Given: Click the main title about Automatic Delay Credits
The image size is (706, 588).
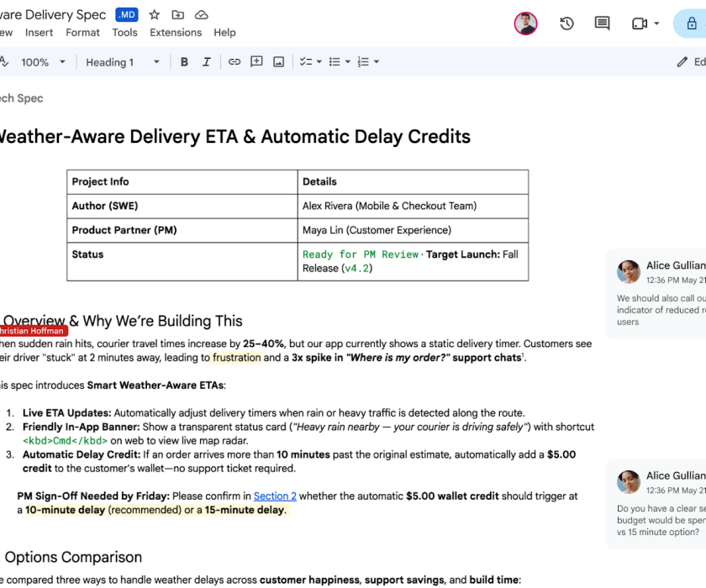Looking at the screenshot, I should (x=235, y=137).
